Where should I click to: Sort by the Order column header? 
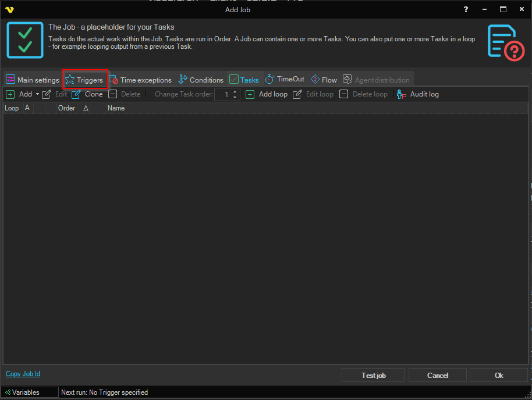[x=66, y=108]
